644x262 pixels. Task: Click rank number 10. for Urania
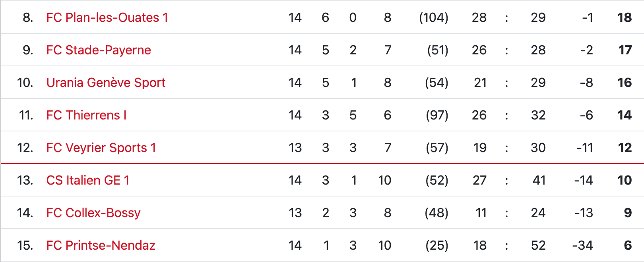click(25, 83)
